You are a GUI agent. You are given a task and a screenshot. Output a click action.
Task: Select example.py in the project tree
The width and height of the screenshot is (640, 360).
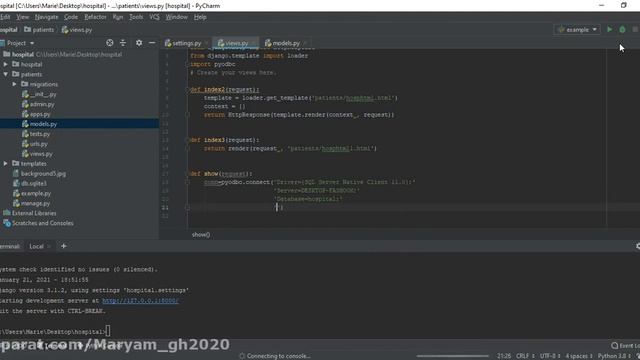pos(32,193)
